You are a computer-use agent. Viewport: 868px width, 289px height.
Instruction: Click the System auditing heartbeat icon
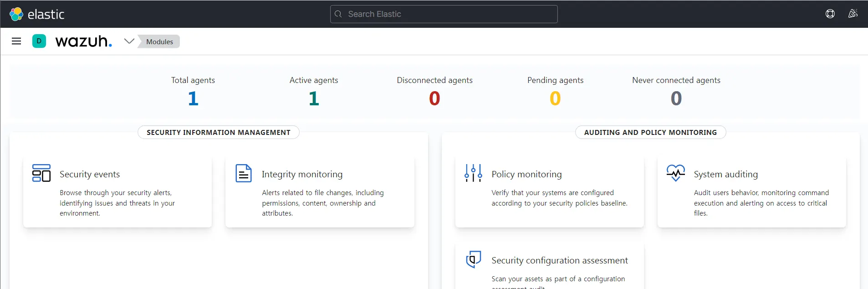coord(675,173)
